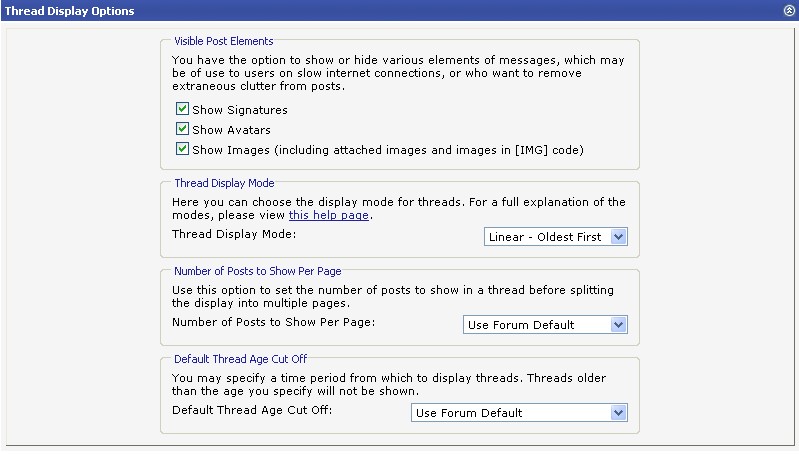This screenshot has height=455, width=799.
Task: Click the 'Visible Post Elements' group legend
Action: [x=224, y=41]
